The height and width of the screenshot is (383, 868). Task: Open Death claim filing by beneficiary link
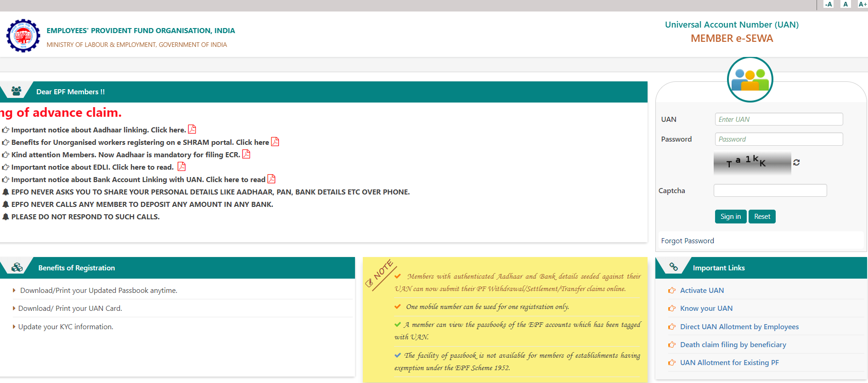coord(733,345)
